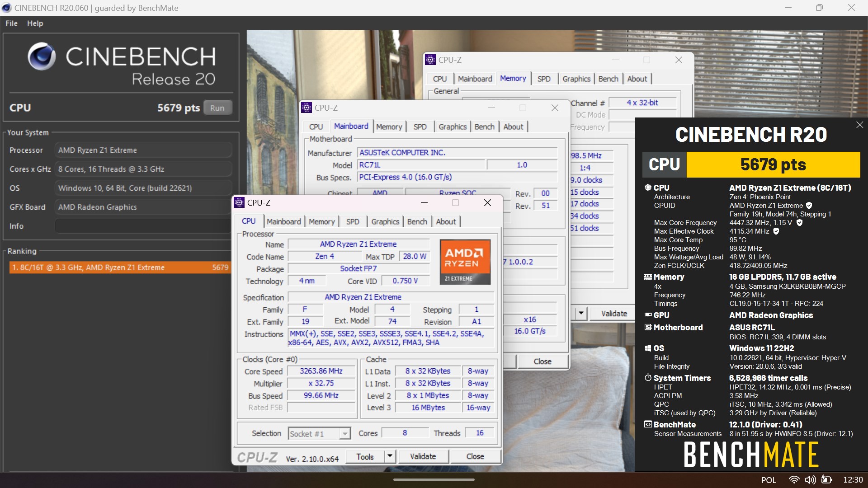The image size is (868, 488).
Task: Click the Cinebench sphere logo in left panel
Action: pyautogui.click(x=42, y=57)
